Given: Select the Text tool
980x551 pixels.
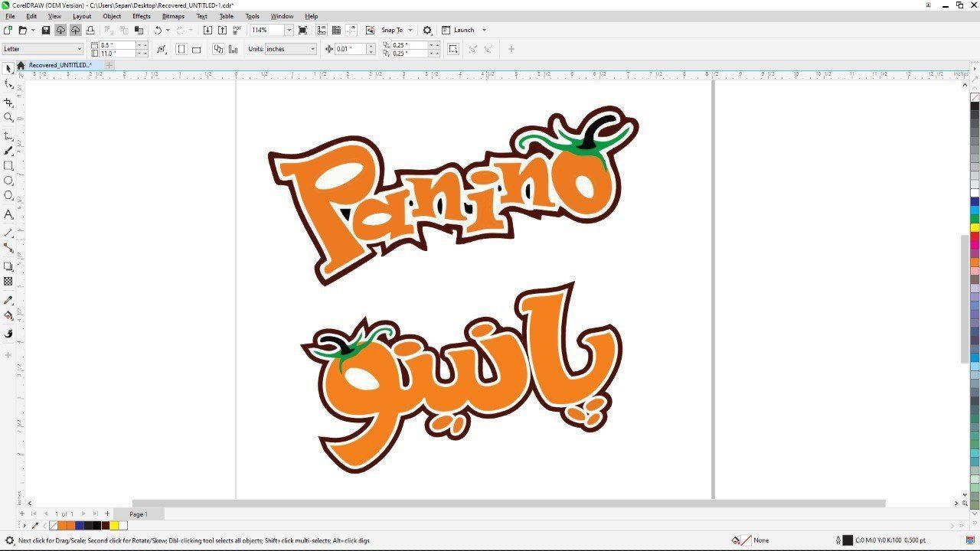Looking at the screenshot, I should pyautogui.click(x=8, y=214).
